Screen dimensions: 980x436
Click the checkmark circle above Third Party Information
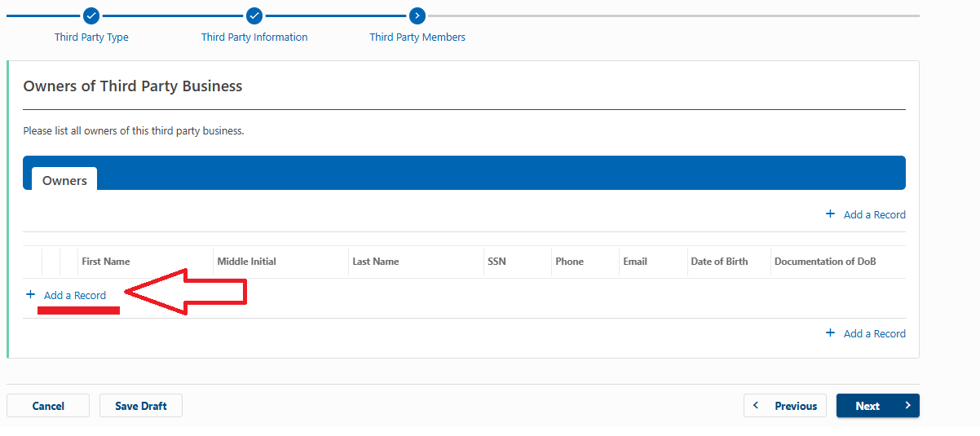pos(254,15)
